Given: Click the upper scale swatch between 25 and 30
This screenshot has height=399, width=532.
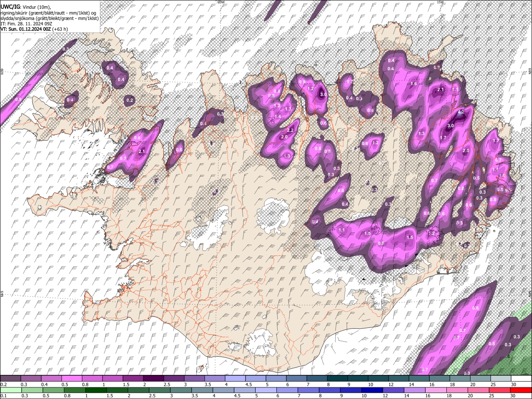Looking at the screenshot, I should pos(500,379).
